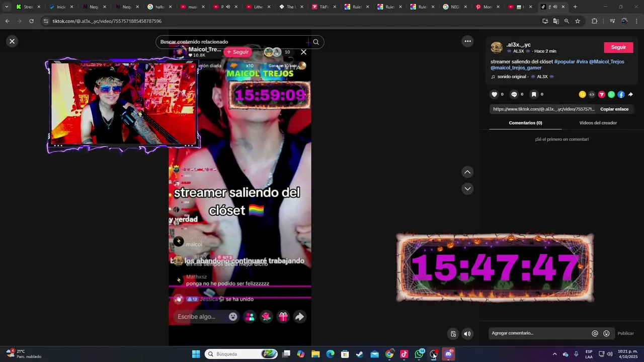Image resolution: width=644 pixels, height=362 pixels.
Task: Go back in browser history
Action: (7, 21)
